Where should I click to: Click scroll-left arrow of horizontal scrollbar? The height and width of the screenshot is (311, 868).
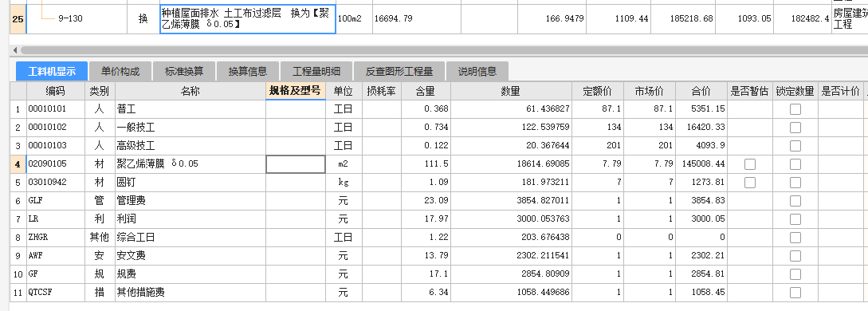[14, 50]
